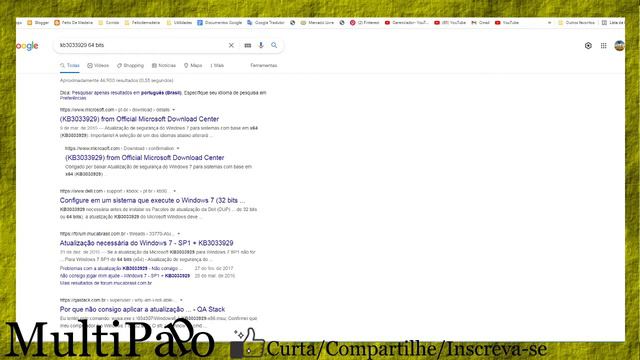
Task: Open the Pinterest bookmark
Action: pyautogui.click(x=364, y=23)
